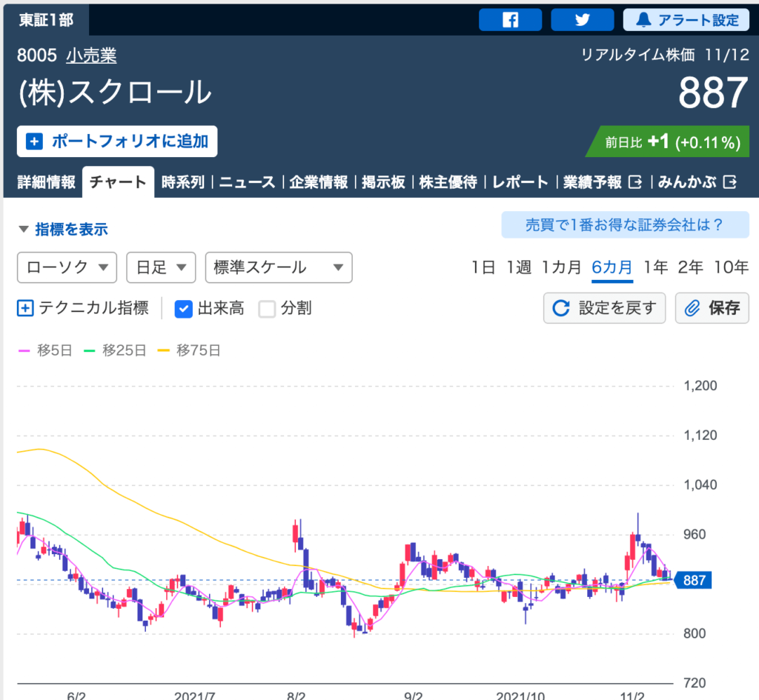Click the 移5日 moving average legend
The height and width of the screenshot is (700, 759).
[45, 350]
